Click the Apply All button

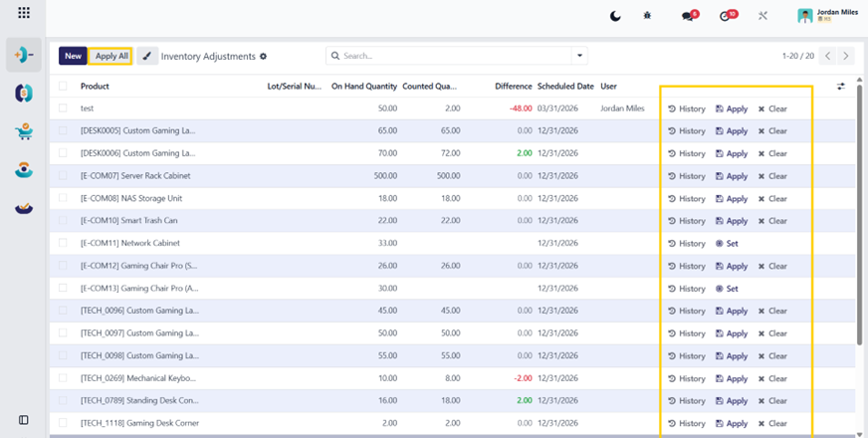[111, 56]
